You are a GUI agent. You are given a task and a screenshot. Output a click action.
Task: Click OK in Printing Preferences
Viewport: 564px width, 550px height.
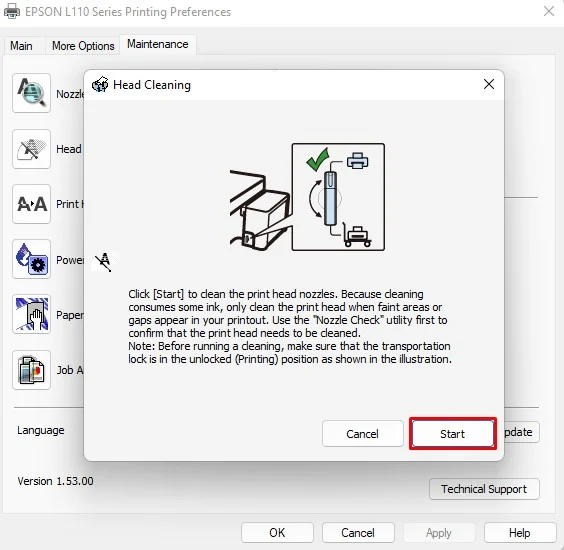(277, 533)
